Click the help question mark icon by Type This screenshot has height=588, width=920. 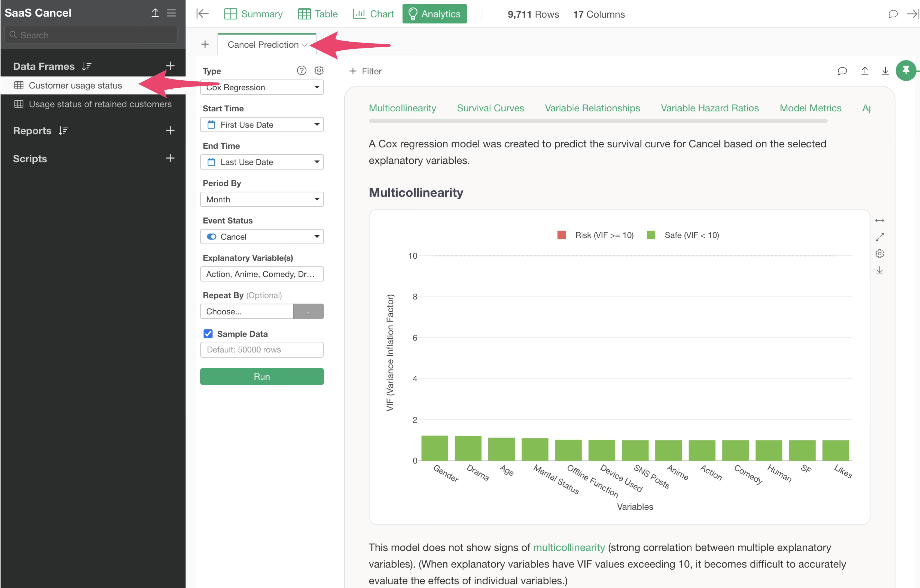tap(301, 71)
